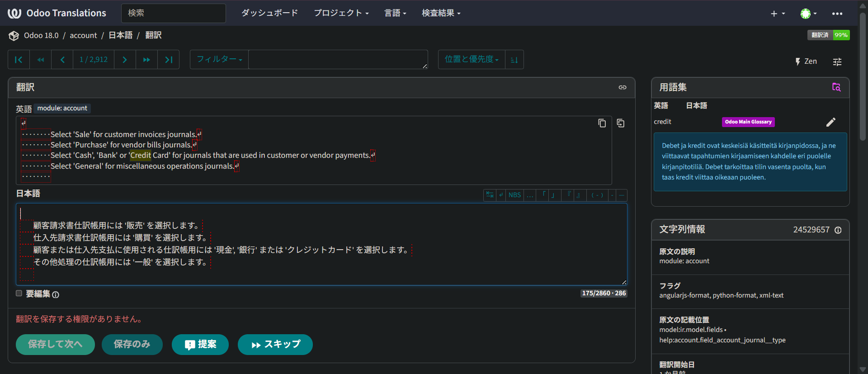Expand the プロジェクト menu
Screen dimensions: 868x374
(341, 13)
